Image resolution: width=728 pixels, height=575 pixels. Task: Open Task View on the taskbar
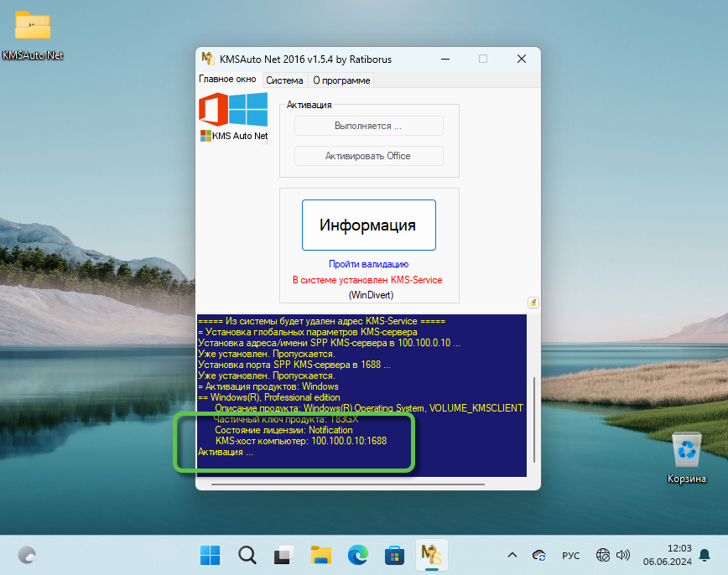pos(283,555)
